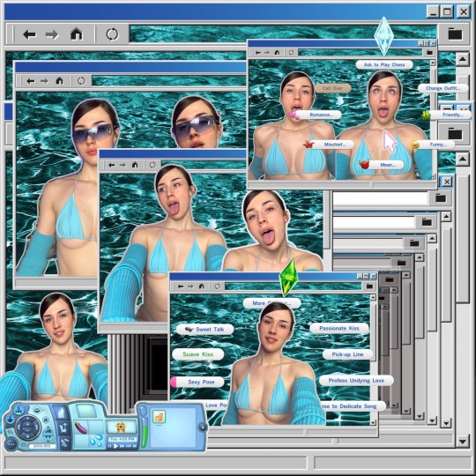The width and height of the screenshot is (476, 476).
Task: Click the flower moodlet icon
Action: pyautogui.click(x=121, y=428)
